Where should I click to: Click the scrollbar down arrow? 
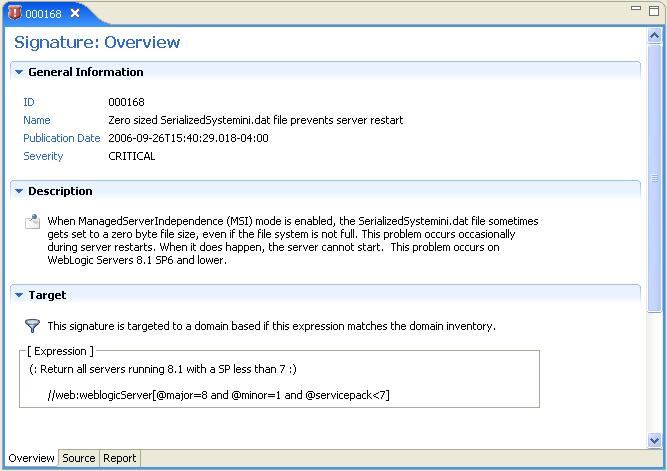pyautogui.click(x=654, y=440)
